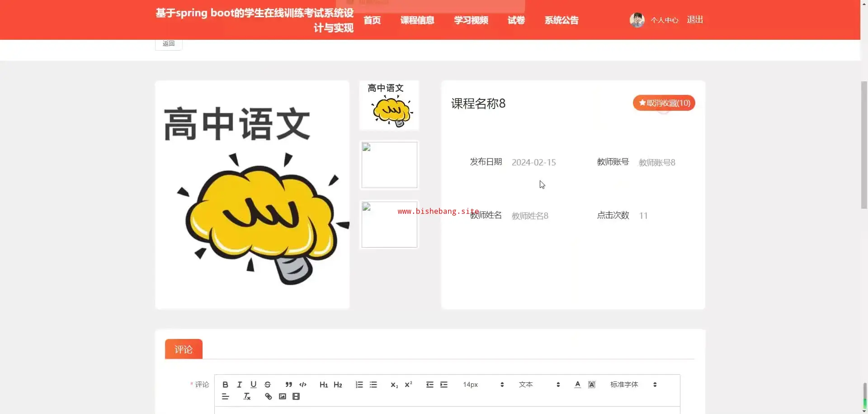Insert a blockquote in the comment
Screen dimensions: 868x414
(289, 385)
